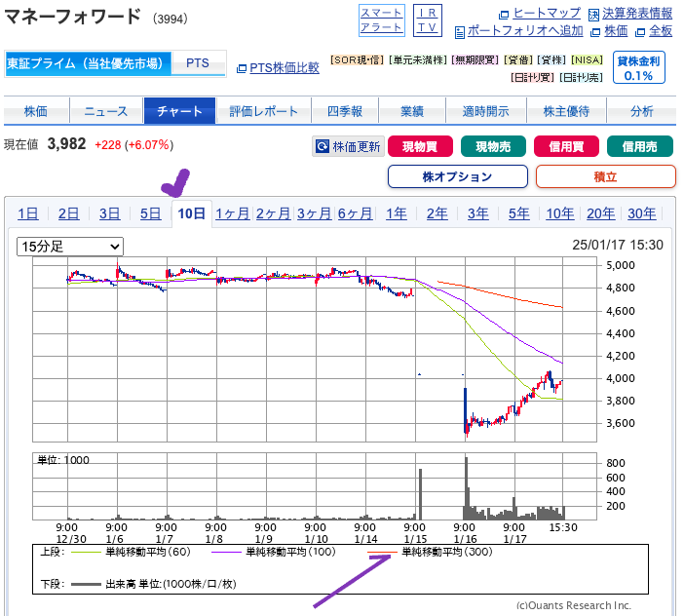The image size is (684, 616).
Task: Click the earnings announcement calendar icon
Action: (593, 15)
